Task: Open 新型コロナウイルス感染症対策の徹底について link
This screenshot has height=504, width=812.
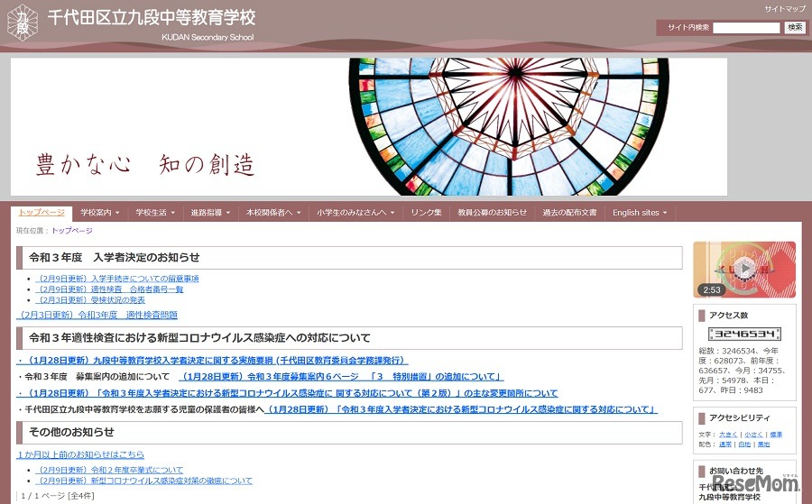Action: 144,481
